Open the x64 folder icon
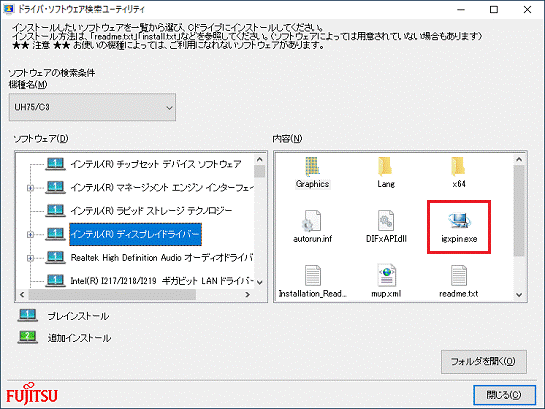The image size is (545, 409). coord(458,166)
